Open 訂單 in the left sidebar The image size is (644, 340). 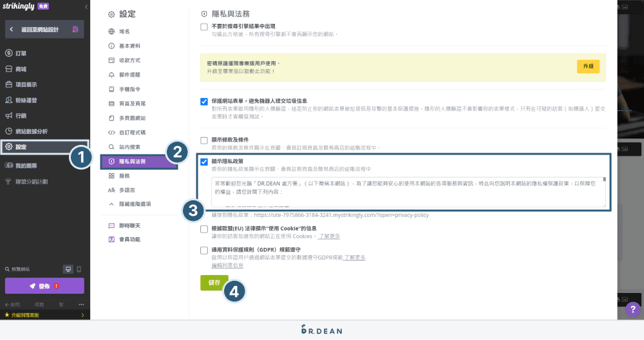[15, 53]
